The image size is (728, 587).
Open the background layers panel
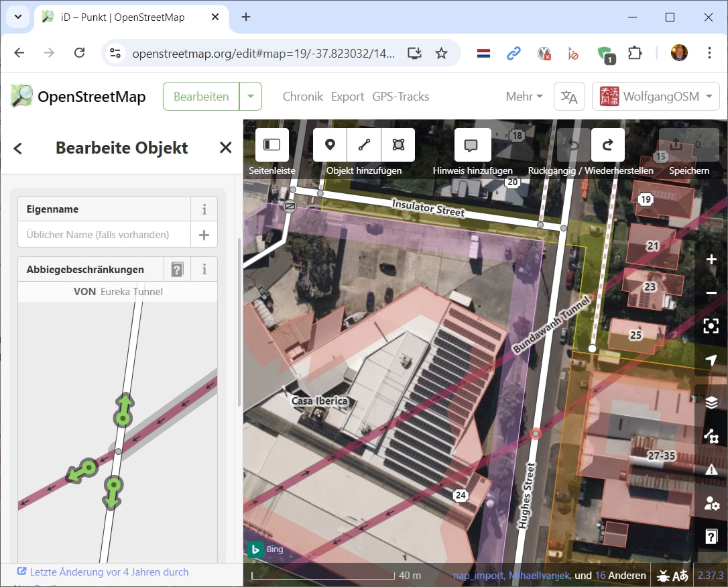(711, 403)
